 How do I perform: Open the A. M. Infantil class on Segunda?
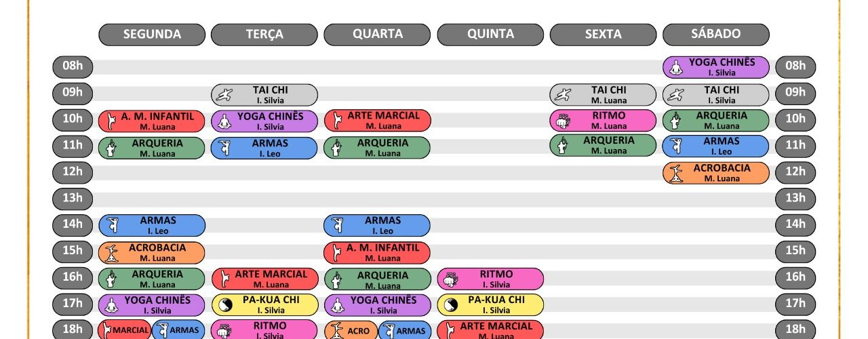(152, 121)
